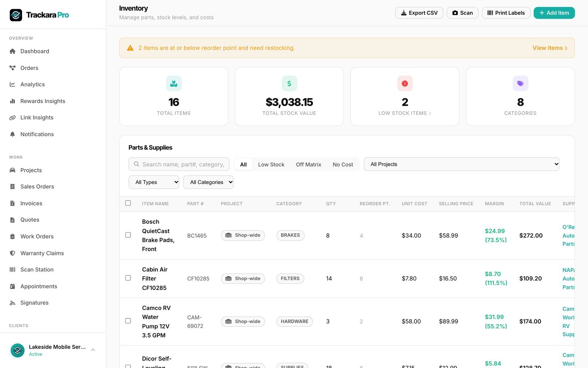This screenshot has width=588, height=368.
Task: Switch to the Low Stock filter tab
Action: click(x=271, y=164)
